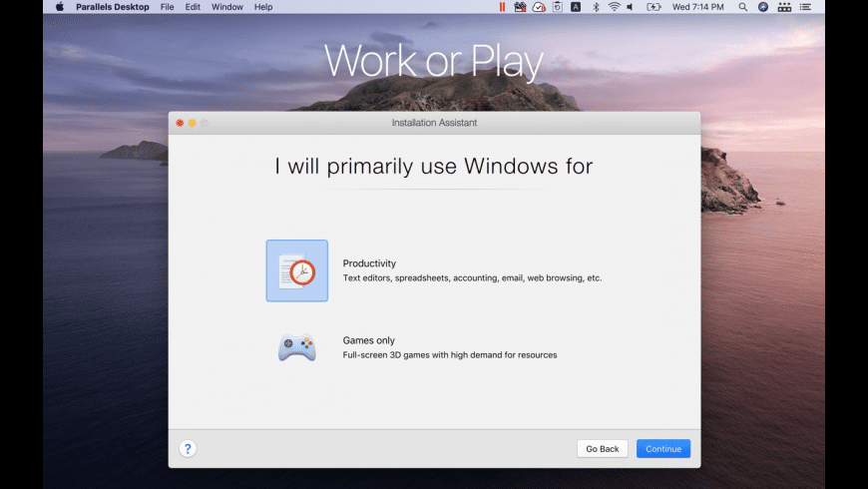Click the red Parallels menu bar icon
This screenshot has height=489, width=868.
click(502, 7)
